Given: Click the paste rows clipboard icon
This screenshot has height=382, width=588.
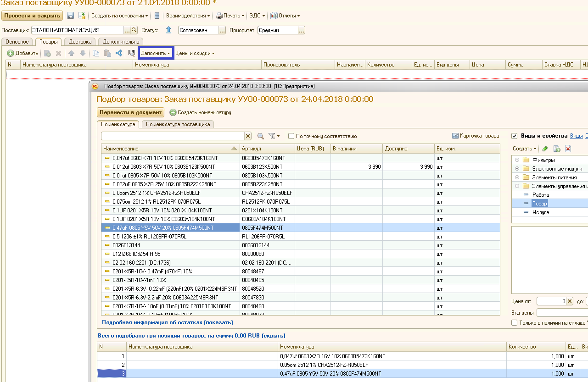Looking at the screenshot, I should pos(107,53).
